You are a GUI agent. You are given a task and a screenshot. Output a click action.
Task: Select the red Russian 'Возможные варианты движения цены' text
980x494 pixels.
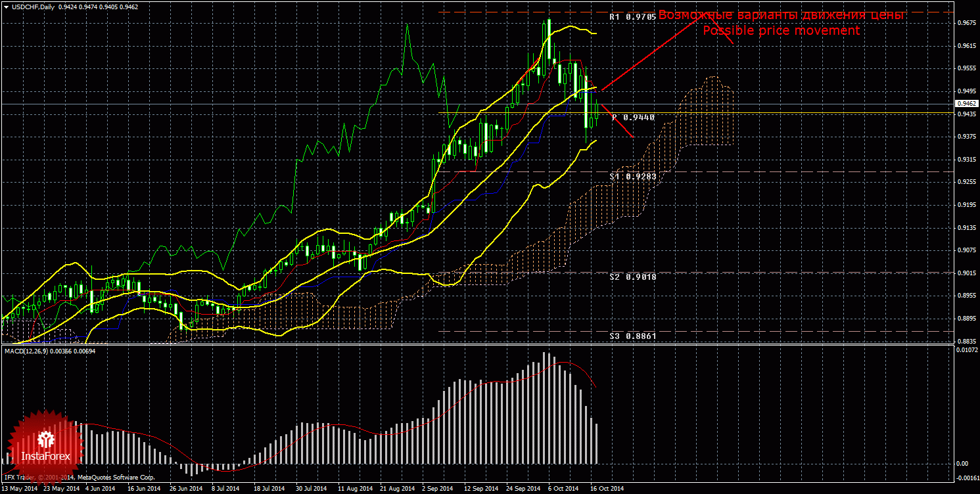click(782, 15)
